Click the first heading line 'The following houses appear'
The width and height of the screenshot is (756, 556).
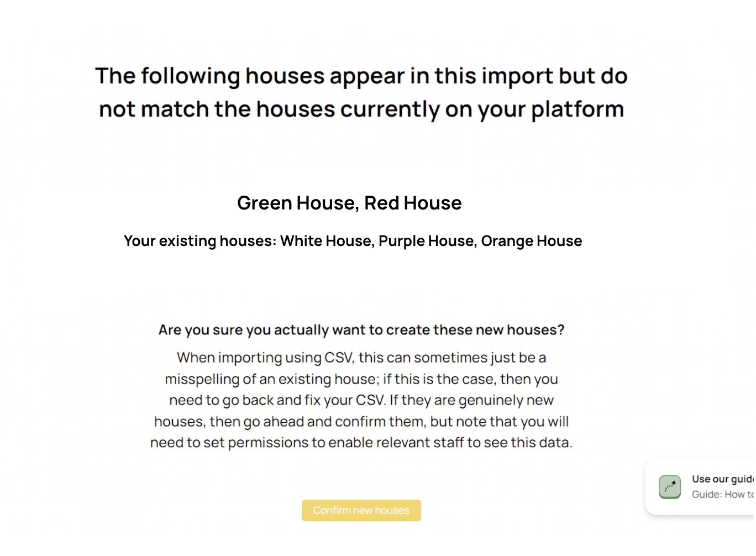pyautogui.click(x=361, y=76)
